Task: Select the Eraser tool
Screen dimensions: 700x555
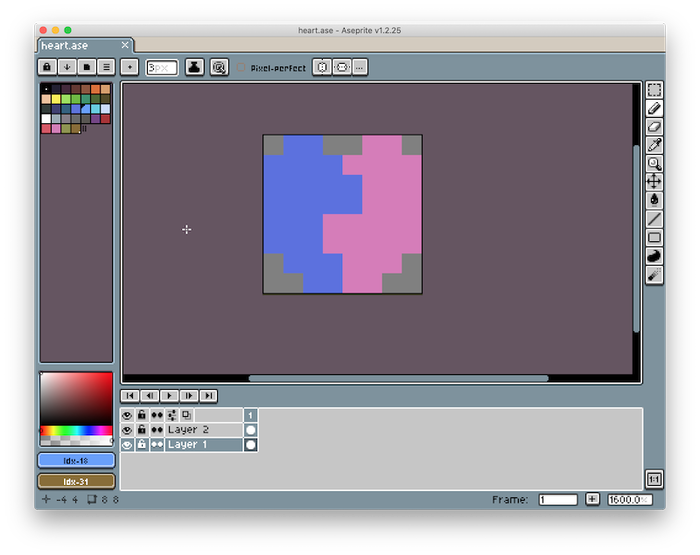Action: point(654,126)
